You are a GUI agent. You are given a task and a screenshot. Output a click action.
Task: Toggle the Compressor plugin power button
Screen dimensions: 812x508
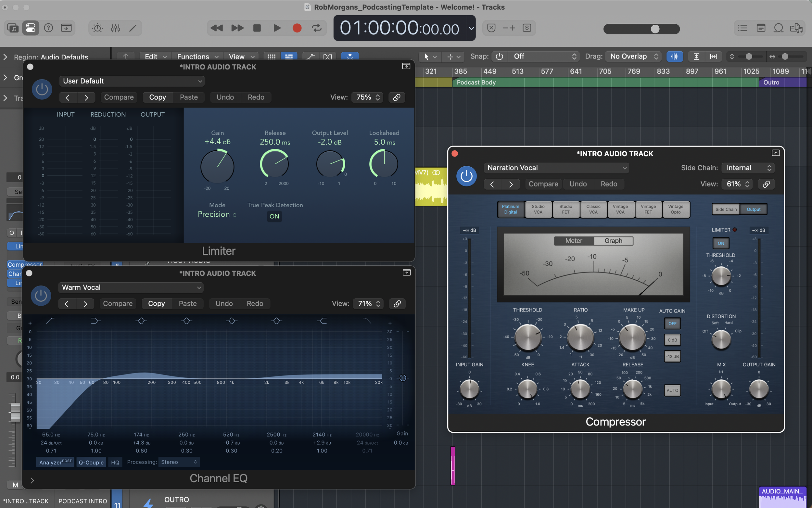(466, 176)
